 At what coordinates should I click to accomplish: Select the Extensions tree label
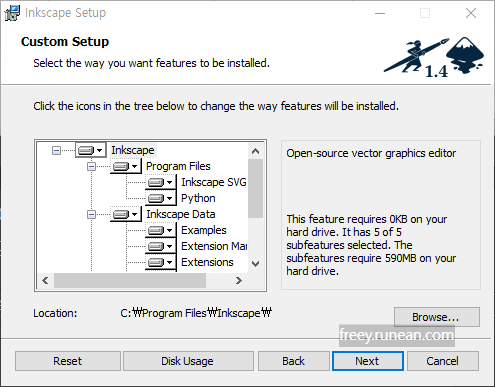[x=207, y=262]
